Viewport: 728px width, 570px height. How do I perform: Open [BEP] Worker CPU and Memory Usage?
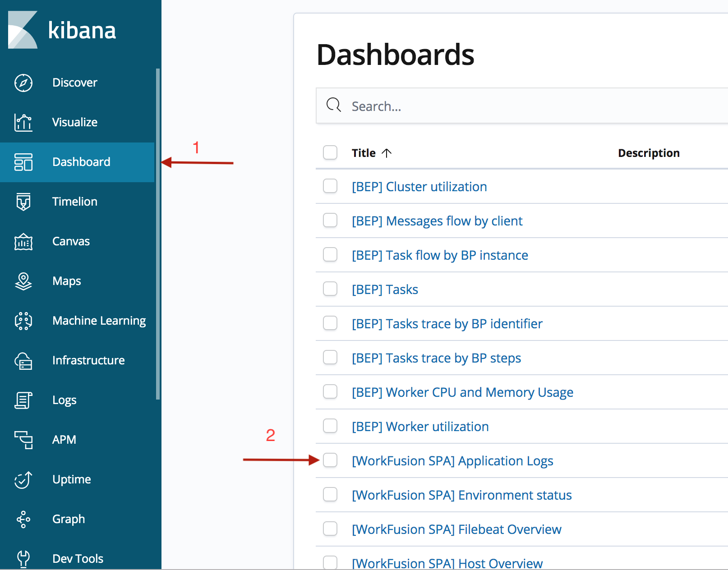point(462,392)
